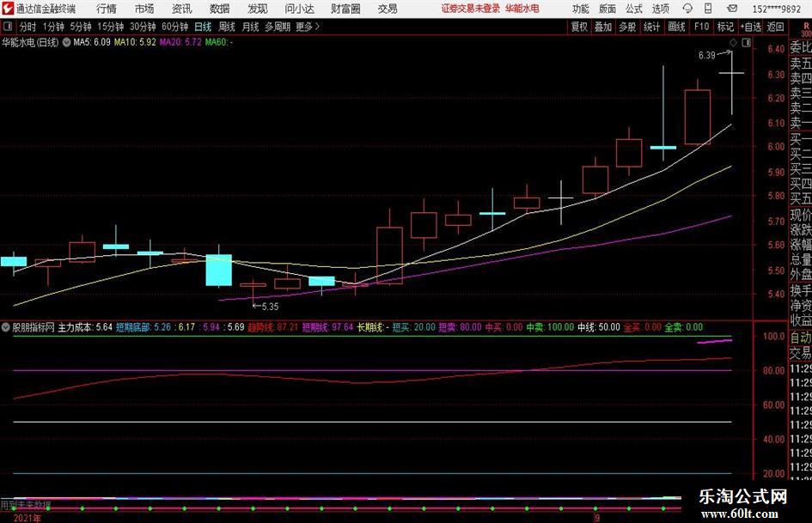Toggle the left panel layout icon
Image resolution: width=812 pixels, height=523 pixels.
point(7,27)
